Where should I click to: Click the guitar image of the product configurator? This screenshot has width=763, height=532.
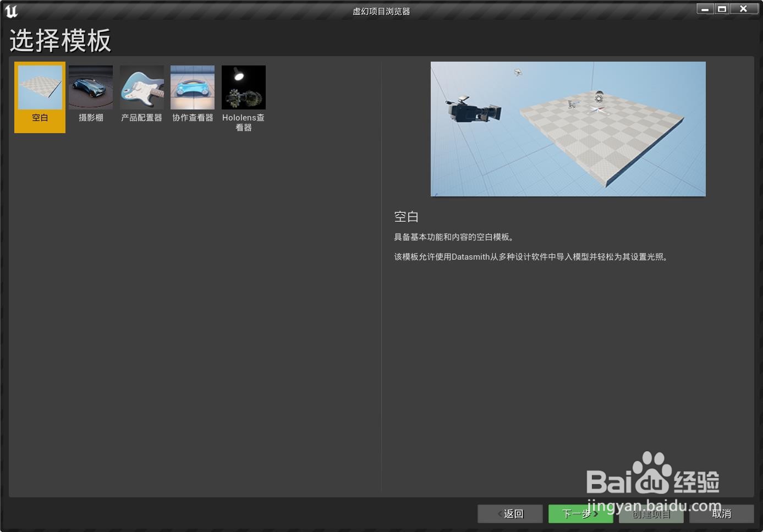[141, 87]
